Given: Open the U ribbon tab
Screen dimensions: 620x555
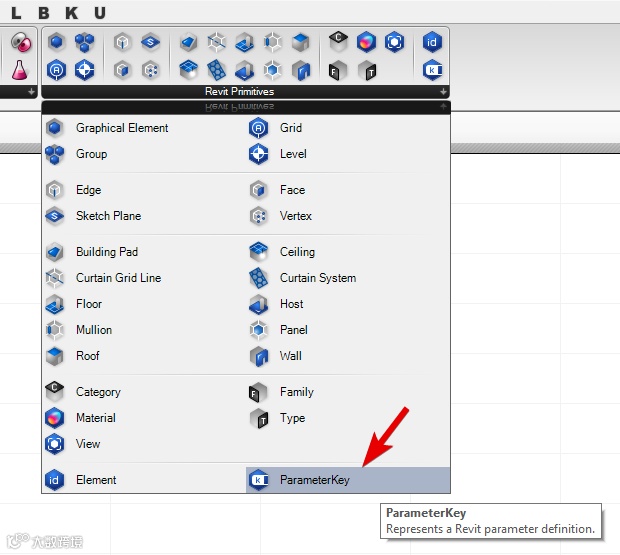Looking at the screenshot, I should pos(100,13).
